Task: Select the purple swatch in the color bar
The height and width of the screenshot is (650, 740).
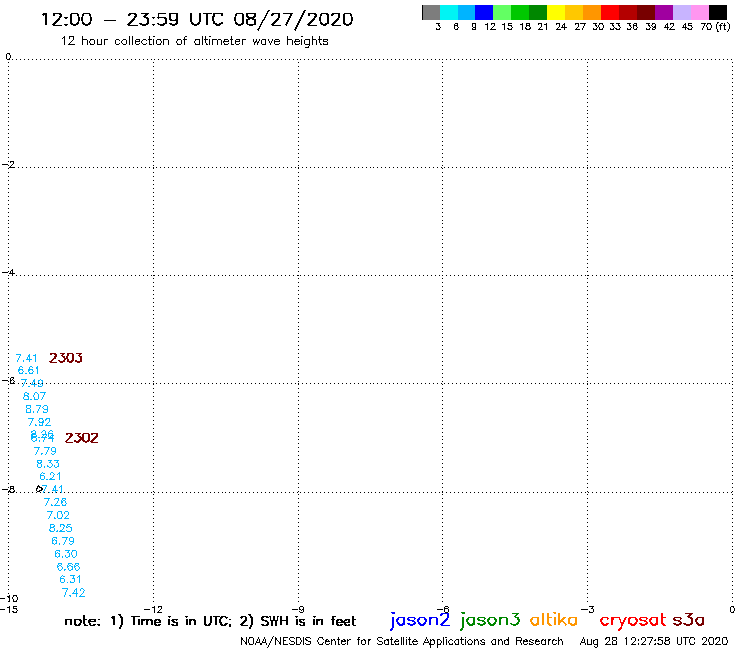Action: pyautogui.click(x=664, y=12)
